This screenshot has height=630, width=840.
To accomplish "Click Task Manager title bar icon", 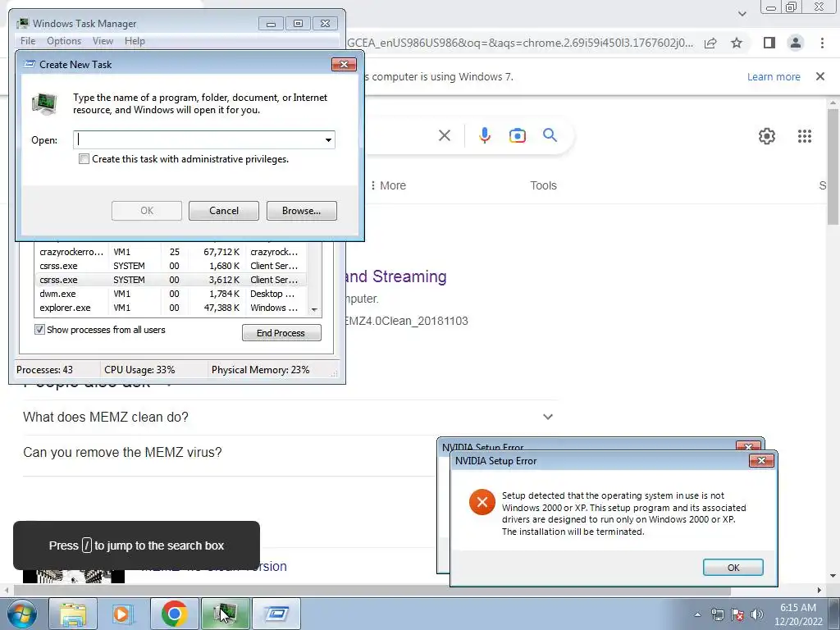I will (x=22, y=24).
